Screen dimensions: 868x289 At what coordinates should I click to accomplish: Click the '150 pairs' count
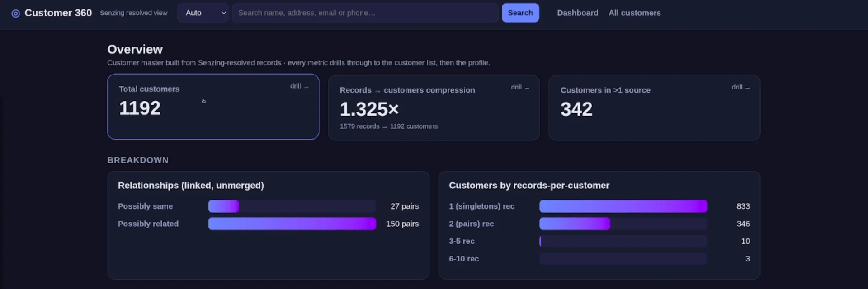402,224
